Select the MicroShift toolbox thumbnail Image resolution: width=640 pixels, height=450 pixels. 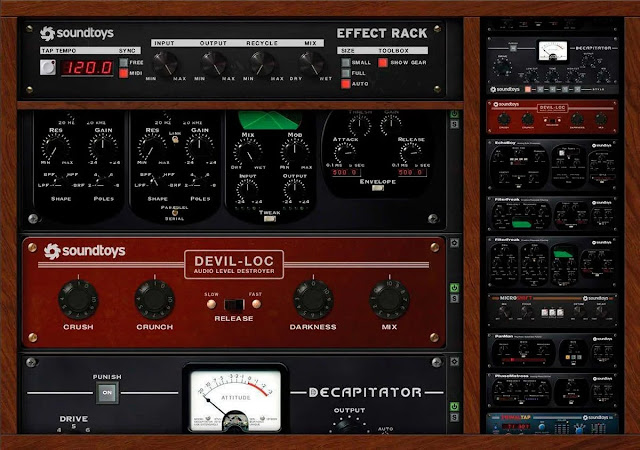(552, 310)
